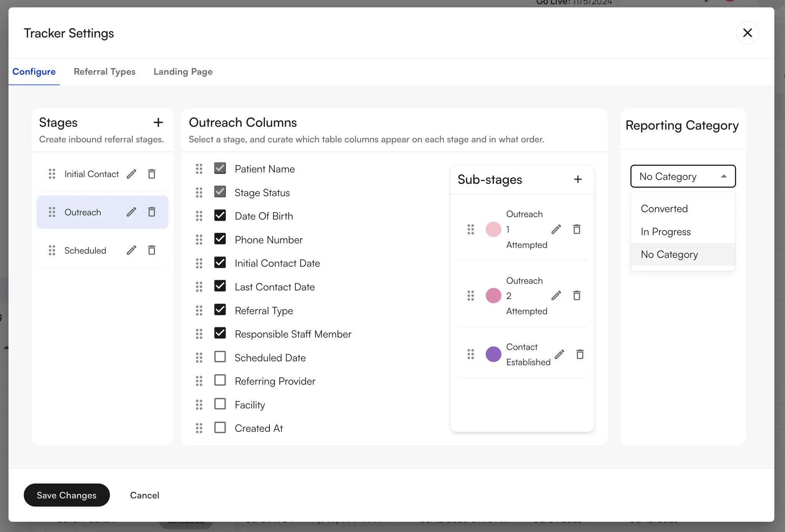Delete the Scheduled stage
The width and height of the screenshot is (785, 532).
[152, 250]
